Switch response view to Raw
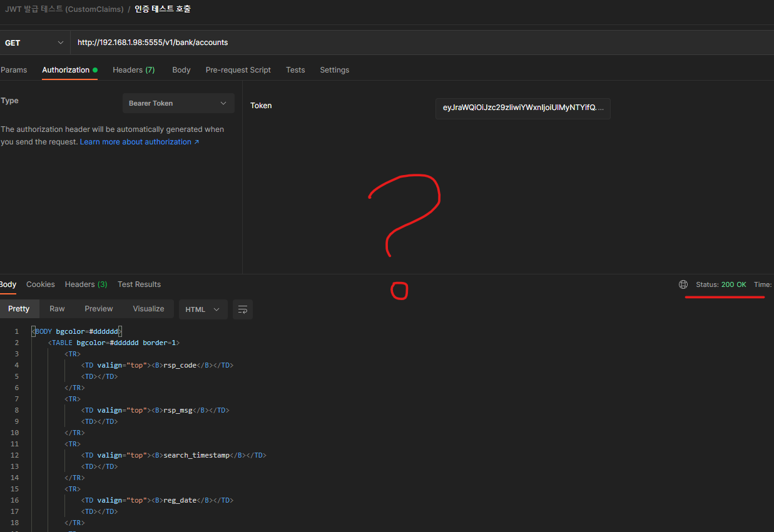 pyautogui.click(x=57, y=309)
